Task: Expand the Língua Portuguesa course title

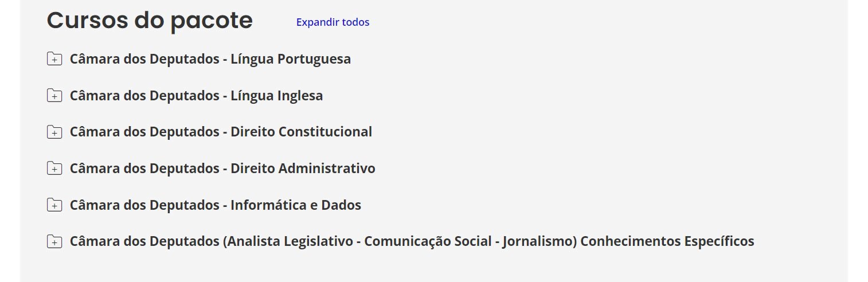Action: (210, 59)
